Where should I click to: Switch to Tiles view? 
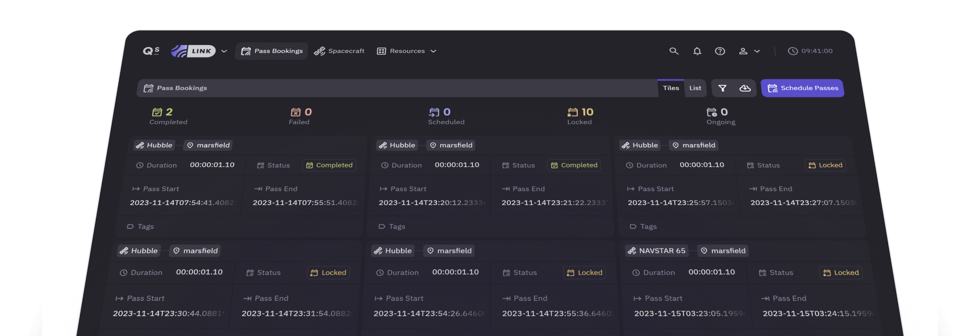(x=671, y=88)
